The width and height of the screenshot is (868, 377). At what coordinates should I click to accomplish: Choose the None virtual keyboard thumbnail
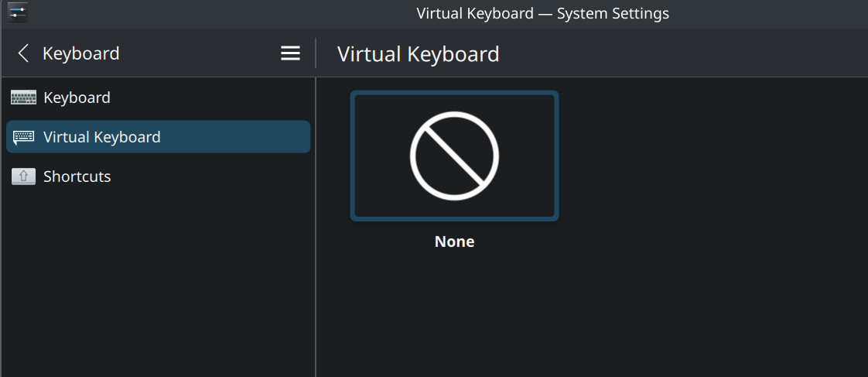pos(454,156)
